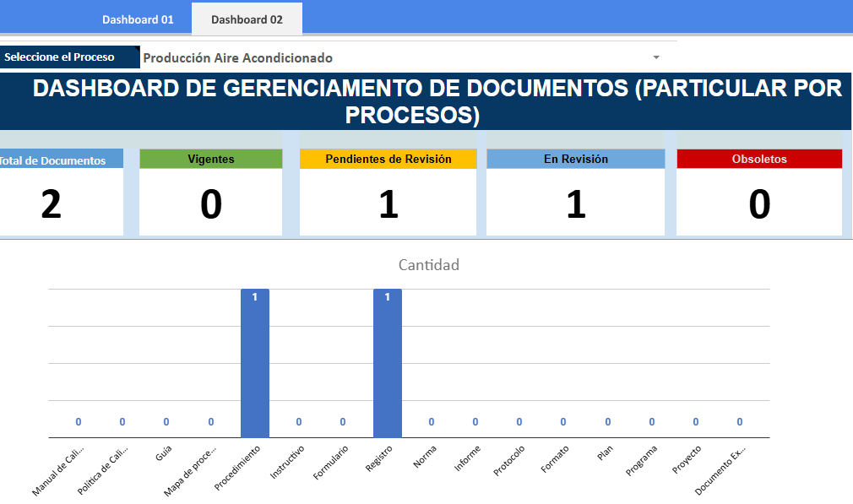Click the yellow Pendientes de Revisión header
Viewport: 853px width, 504px height.
[x=388, y=159]
